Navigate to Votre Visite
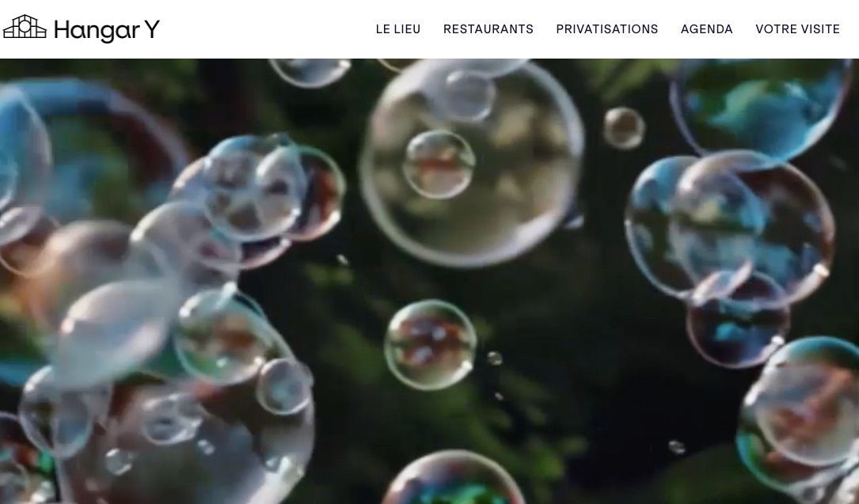Image resolution: width=859 pixels, height=504 pixels. coord(798,29)
